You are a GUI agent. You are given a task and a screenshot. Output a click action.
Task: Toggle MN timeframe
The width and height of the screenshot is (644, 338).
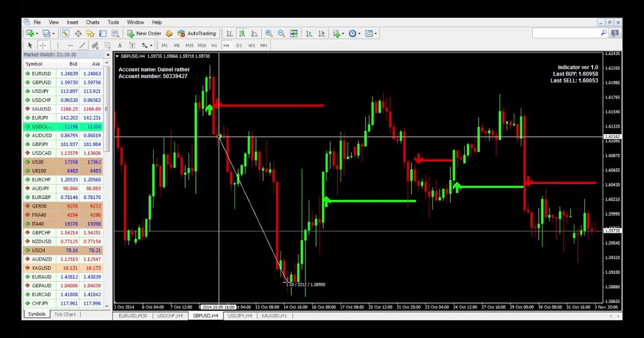coord(264,46)
